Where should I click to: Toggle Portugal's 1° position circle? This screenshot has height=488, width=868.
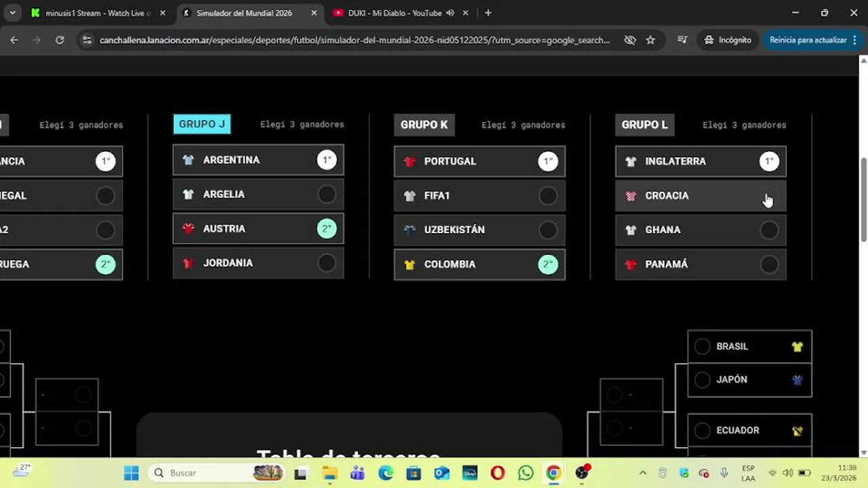pos(548,161)
